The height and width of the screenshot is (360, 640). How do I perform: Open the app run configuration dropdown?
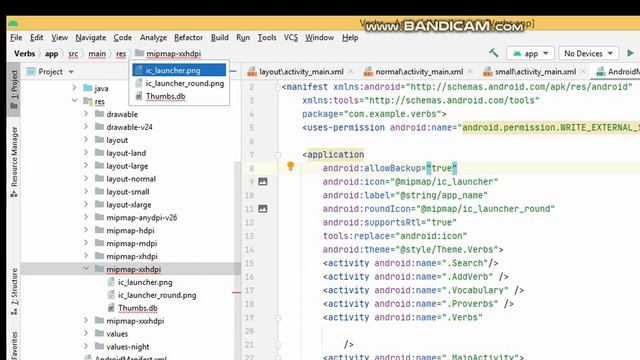[530, 53]
